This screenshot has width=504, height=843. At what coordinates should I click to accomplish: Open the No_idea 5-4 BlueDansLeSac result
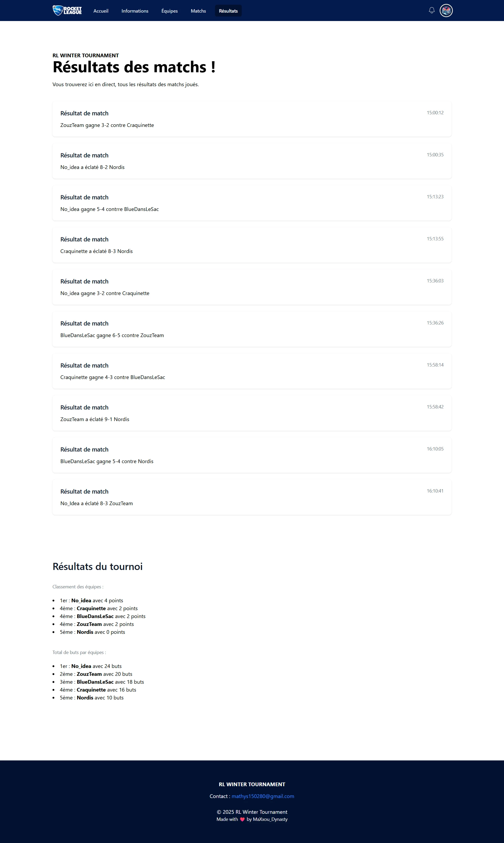coord(252,203)
